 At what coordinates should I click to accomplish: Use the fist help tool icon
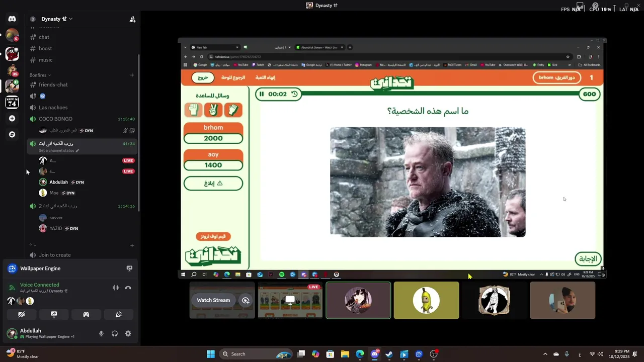(193, 110)
